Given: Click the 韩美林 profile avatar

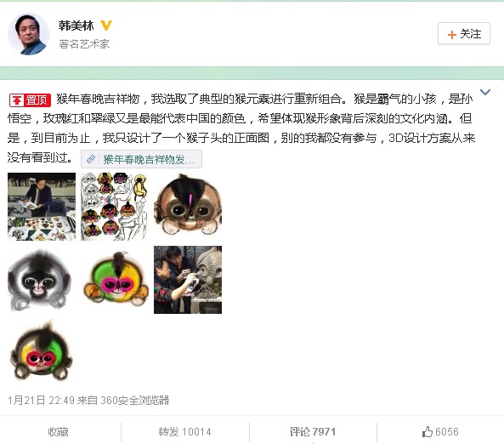Looking at the screenshot, I should point(29,34).
